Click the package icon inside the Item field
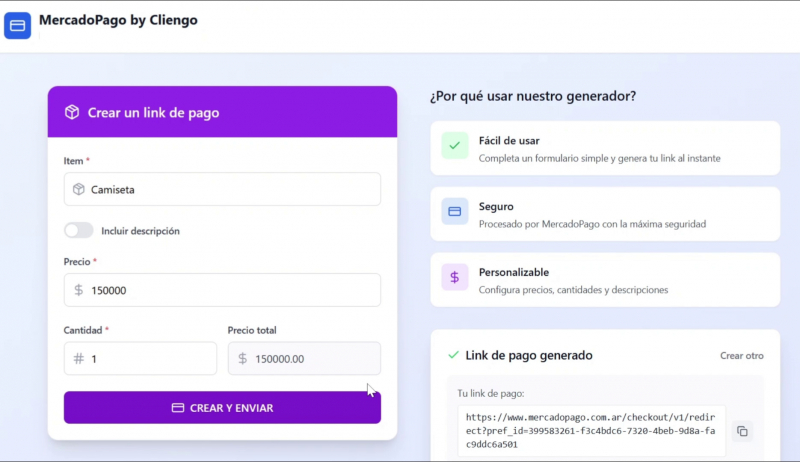Screen dimensions: 800x462 79,189
